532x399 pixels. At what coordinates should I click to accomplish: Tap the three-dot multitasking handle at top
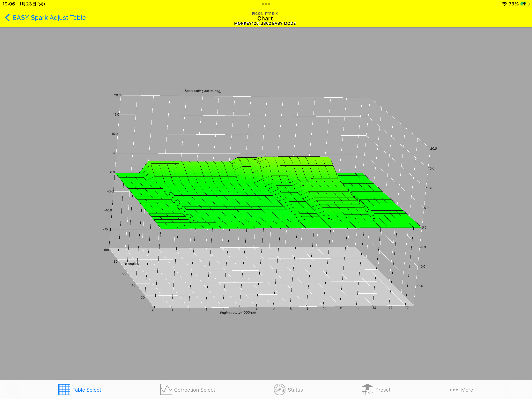coord(266,4)
